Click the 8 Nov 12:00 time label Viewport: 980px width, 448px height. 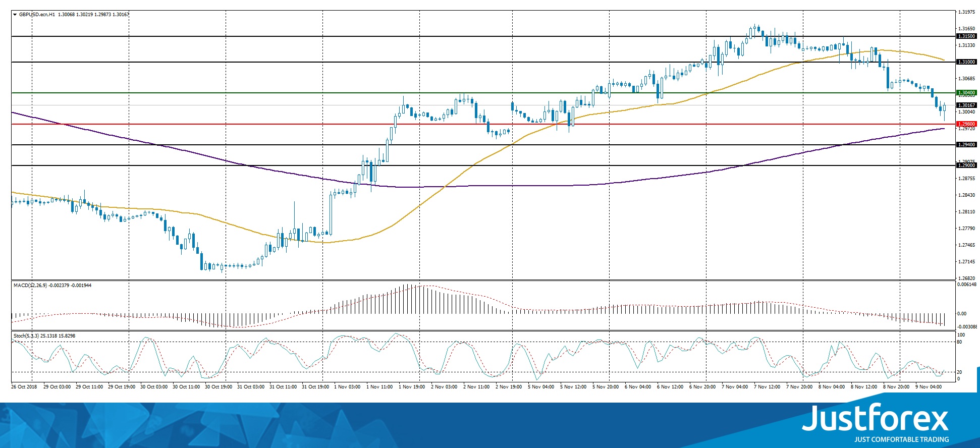click(864, 387)
